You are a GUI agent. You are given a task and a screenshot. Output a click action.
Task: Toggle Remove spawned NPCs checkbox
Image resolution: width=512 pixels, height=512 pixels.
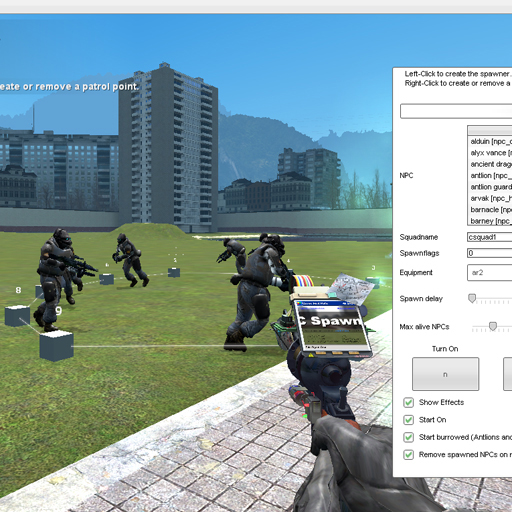[408, 454]
